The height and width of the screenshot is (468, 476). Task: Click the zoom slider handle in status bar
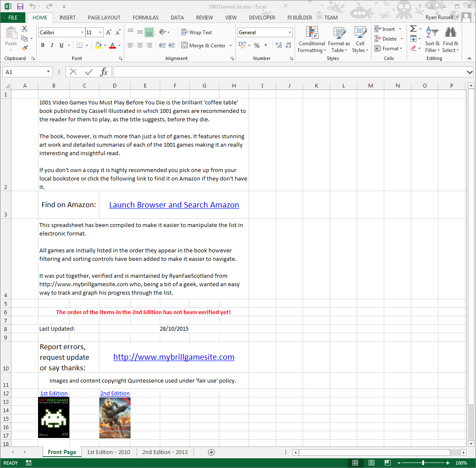(423, 463)
